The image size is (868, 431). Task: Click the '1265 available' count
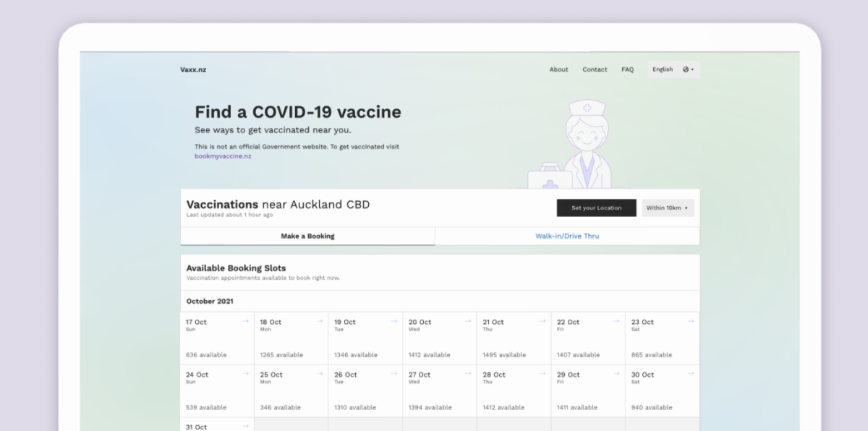282,355
